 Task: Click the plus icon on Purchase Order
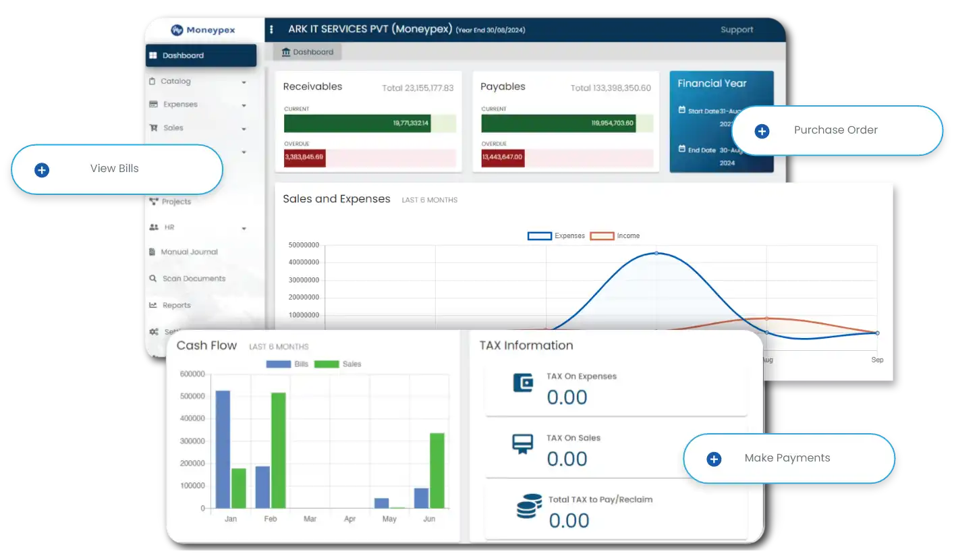(762, 132)
